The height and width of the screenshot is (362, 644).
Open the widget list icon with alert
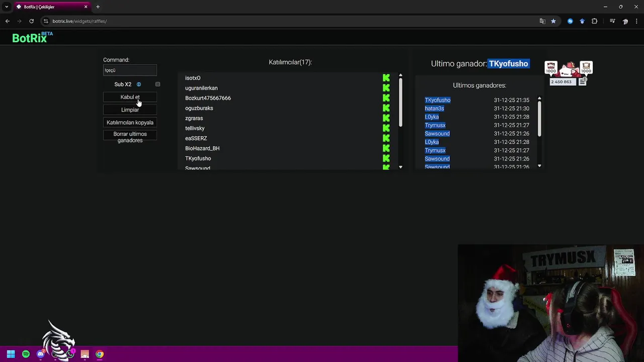(x=583, y=81)
